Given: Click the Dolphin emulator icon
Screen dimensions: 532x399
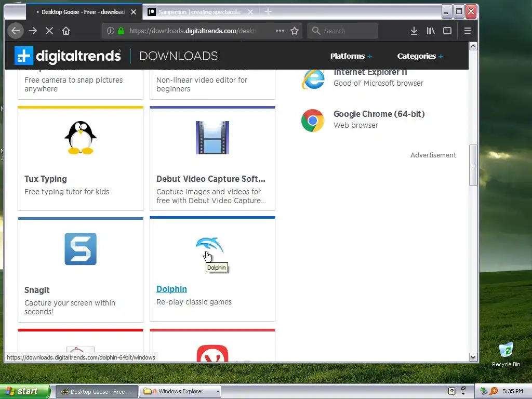Looking at the screenshot, I should (210, 245).
